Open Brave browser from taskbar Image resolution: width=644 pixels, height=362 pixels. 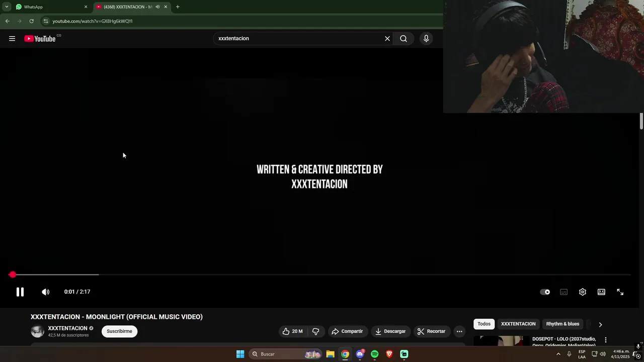tap(389, 354)
